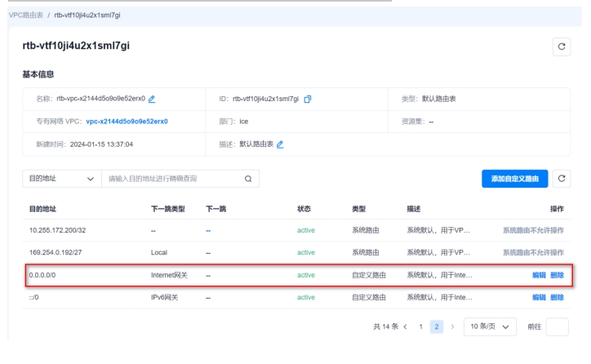Click the Internet网关 next hop type
591x364 pixels.
tap(169, 275)
